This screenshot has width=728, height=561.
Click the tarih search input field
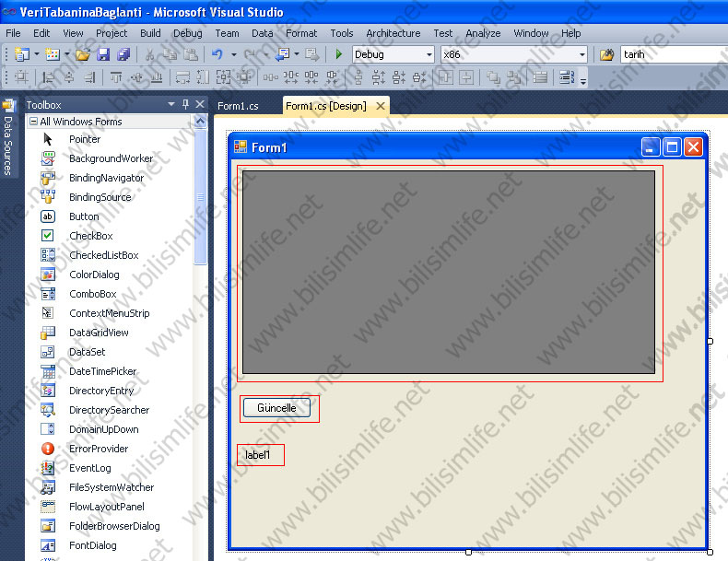pyautogui.click(x=675, y=54)
